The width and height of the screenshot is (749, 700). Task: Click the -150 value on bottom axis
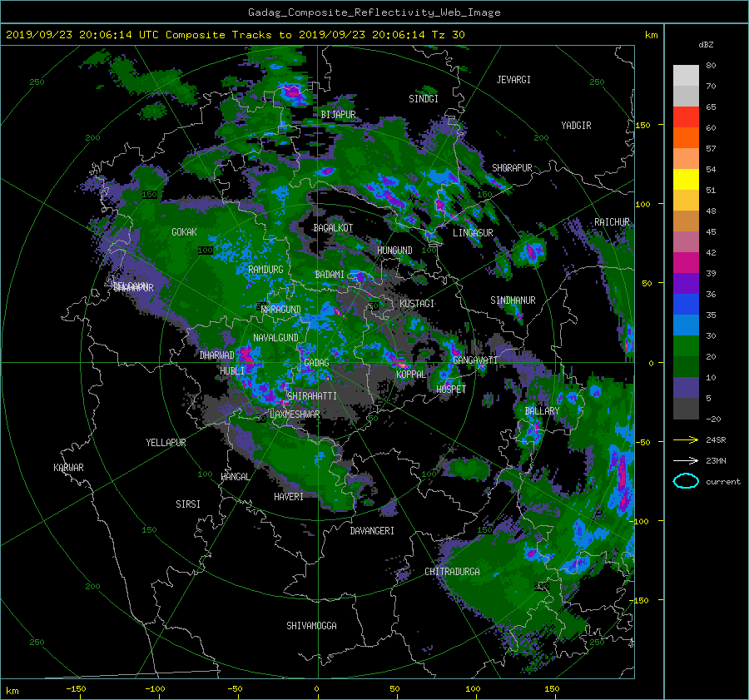point(76,688)
